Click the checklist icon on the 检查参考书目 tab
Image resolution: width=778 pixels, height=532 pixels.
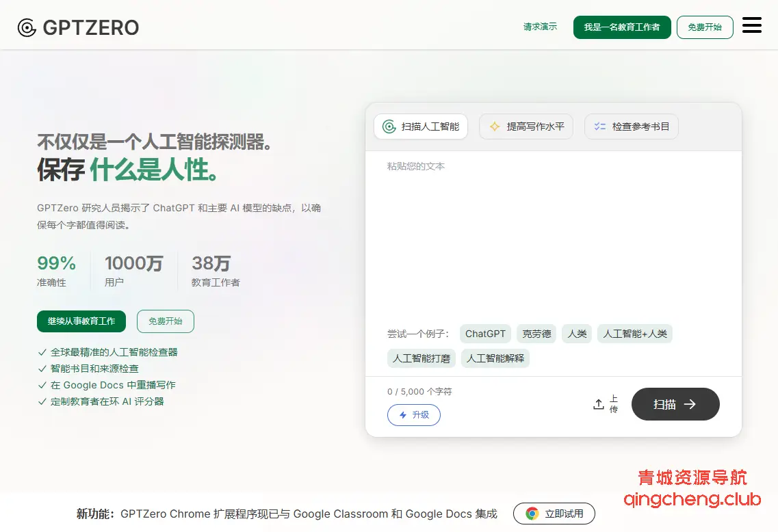(599, 126)
